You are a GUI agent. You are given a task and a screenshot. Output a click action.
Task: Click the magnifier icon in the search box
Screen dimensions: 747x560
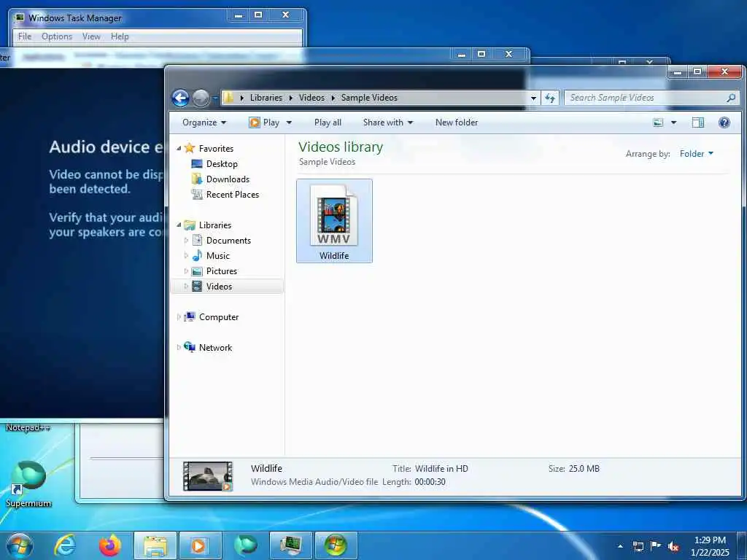pos(731,98)
